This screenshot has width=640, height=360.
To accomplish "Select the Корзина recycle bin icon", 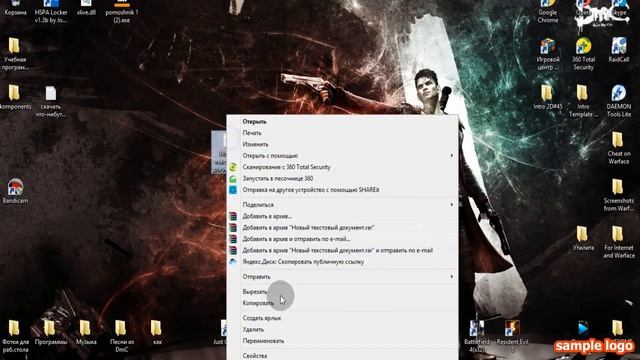I will click(x=15, y=8).
